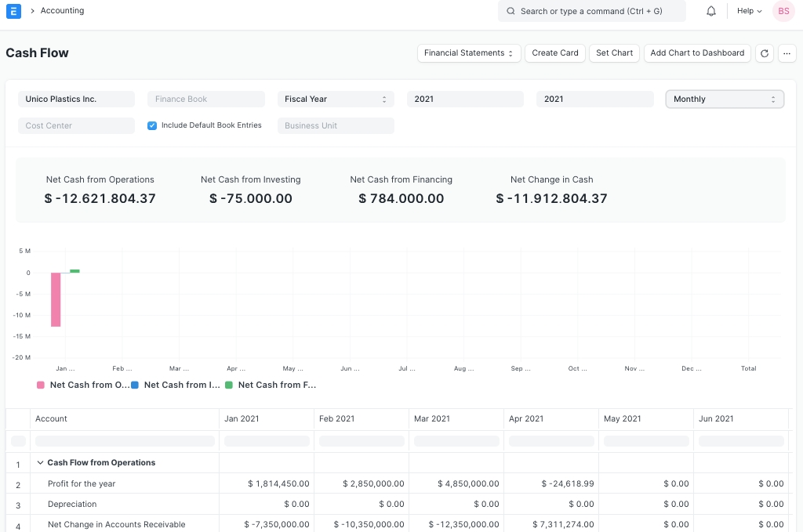Toggle Include Default Book Entries checkbox
The width and height of the screenshot is (803, 532).
click(152, 125)
